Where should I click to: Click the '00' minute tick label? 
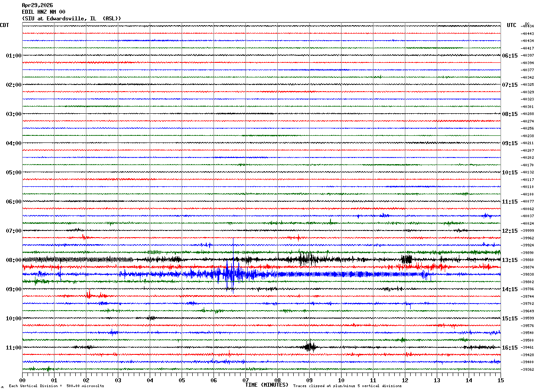pyautogui.click(x=22, y=380)
